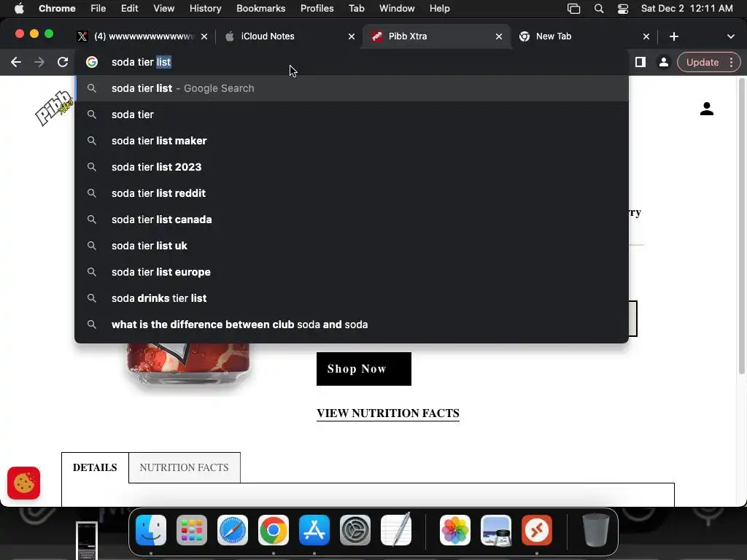
Task: Choose the 'soda tier list 2023' suggestion
Action: [x=352, y=167]
